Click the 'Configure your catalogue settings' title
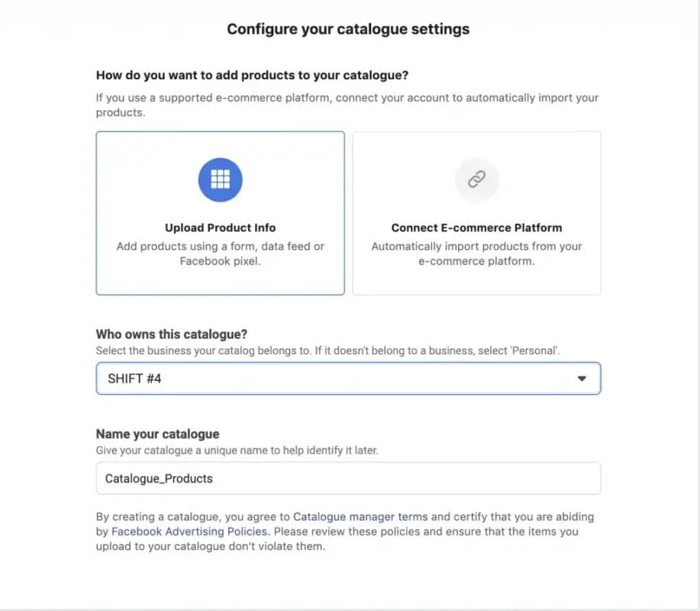Screen dimensions: 700x611 coord(347,29)
